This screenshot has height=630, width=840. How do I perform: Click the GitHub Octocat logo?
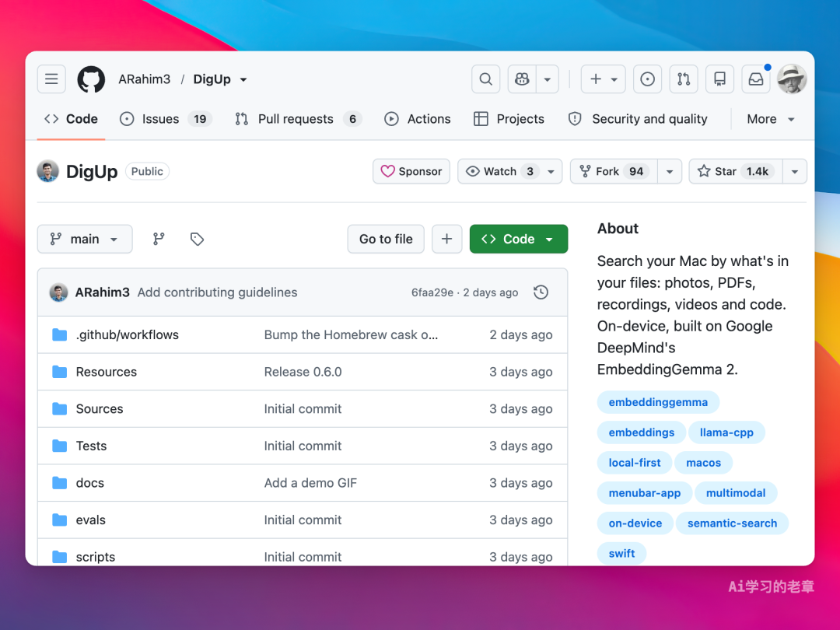tap(91, 79)
